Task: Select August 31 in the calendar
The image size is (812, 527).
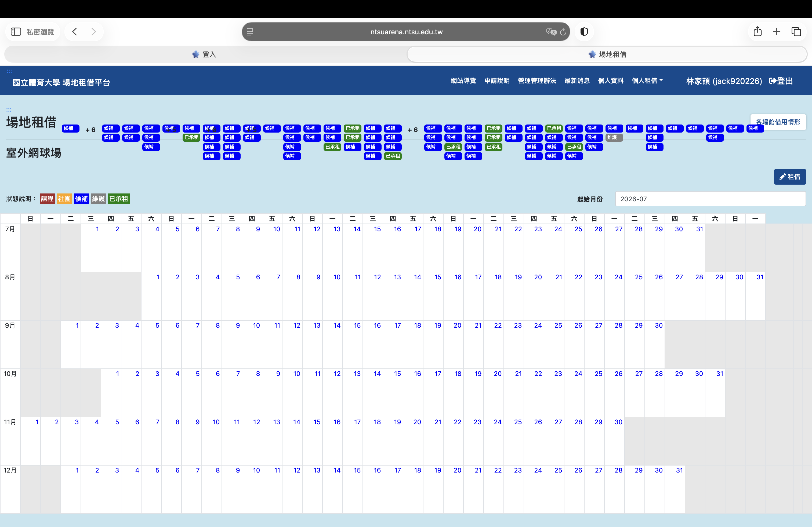Action: pos(760,277)
